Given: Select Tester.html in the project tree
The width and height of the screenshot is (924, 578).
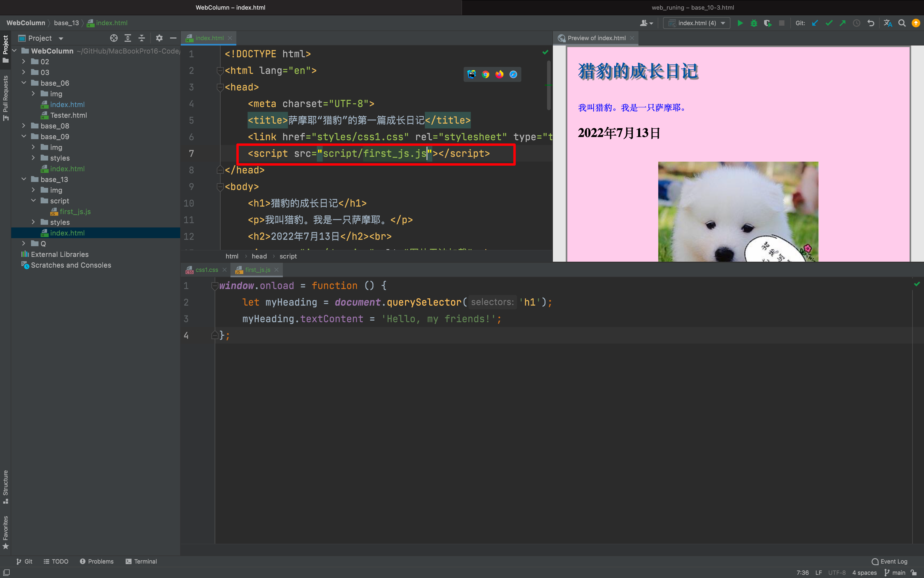Looking at the screenshot, I should point(68,115).
